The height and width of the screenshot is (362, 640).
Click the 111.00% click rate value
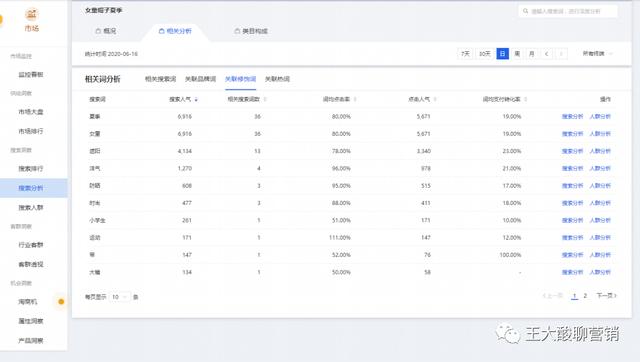(x=340, y=238)
